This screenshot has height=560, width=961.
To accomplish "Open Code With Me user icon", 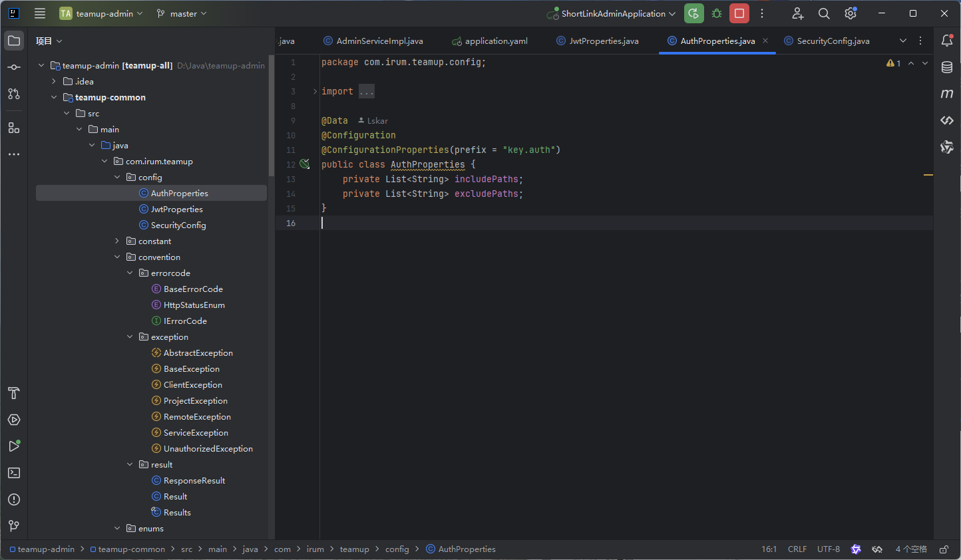I will pyautogui.click(x=797, y=13).
